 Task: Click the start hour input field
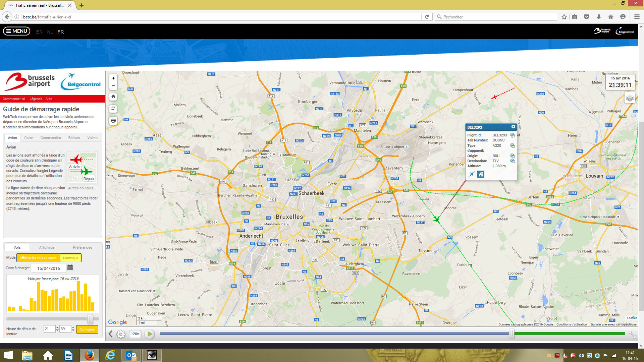[49, 329]
